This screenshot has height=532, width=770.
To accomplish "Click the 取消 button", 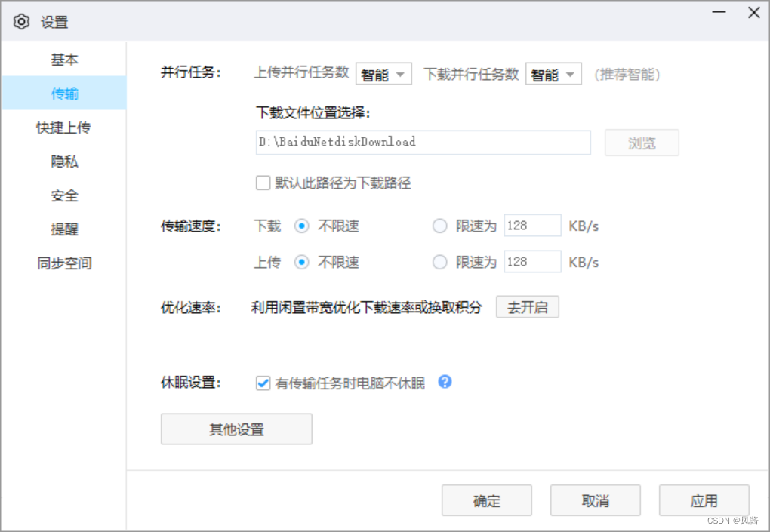I will [595, 500].
